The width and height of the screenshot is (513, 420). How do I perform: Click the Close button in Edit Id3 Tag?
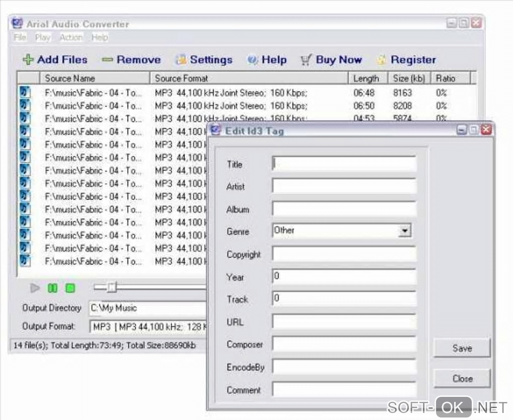462,378
